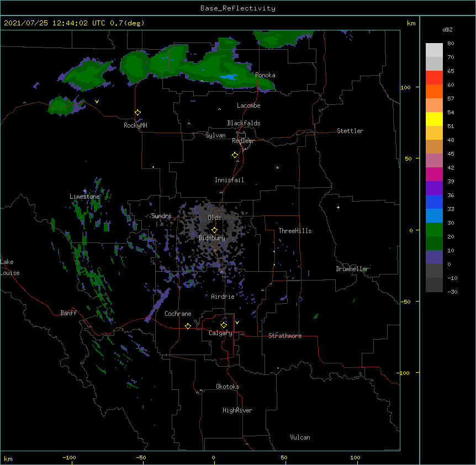The width and height of the screenshot is (476, 465).
Task: Choose the royal blue 33-36 dBZ swatch
Action: click(x=434, y=202)
